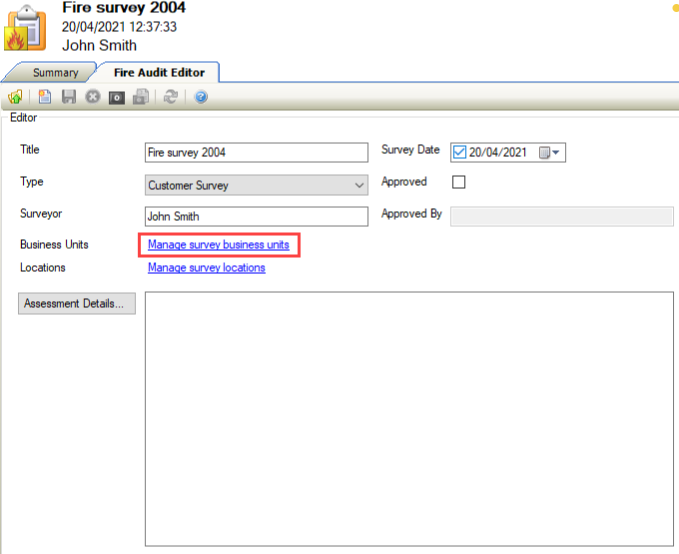This screenshot has height=554, width=679.
Task: Open Manage survey locations link
Action: pyautogui.click(x=206, y=268)
